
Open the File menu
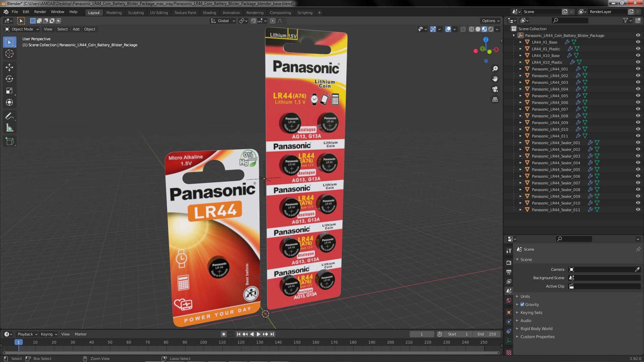pos(15,12)
